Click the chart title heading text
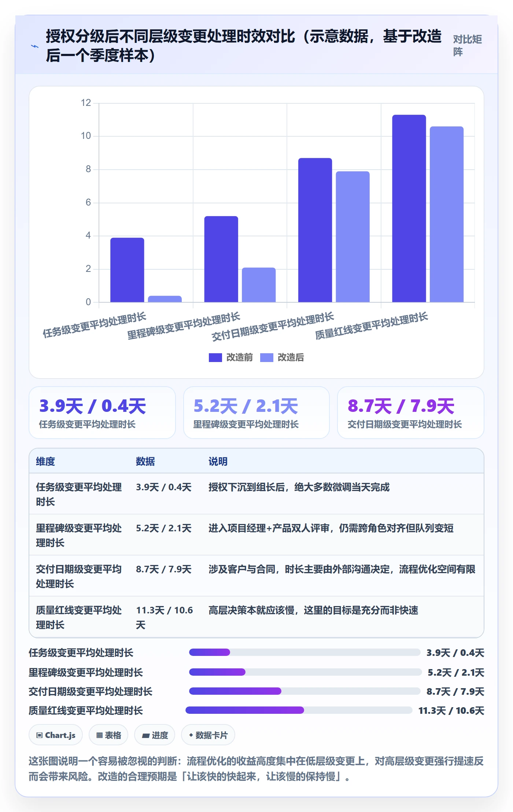This screenshot has width=513, height=812. tap(244, 46)
